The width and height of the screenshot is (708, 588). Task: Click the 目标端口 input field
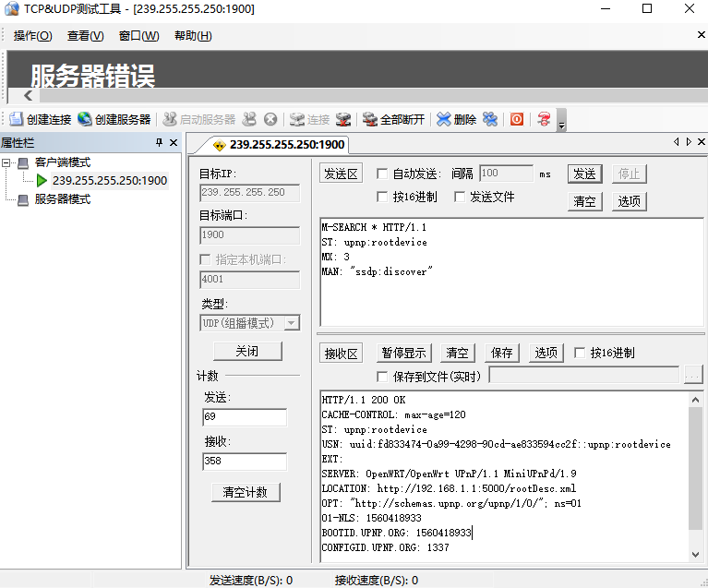click(250, 235)
